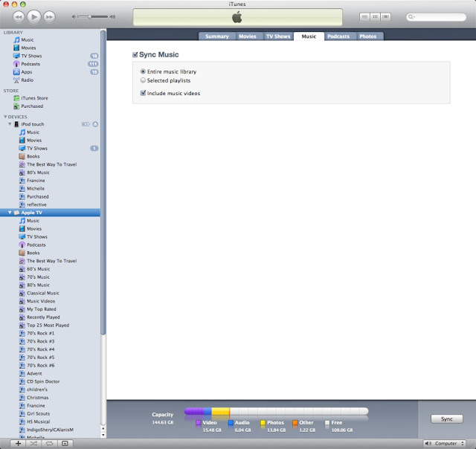The image size is (476, 449).
Task: Open CD Spin Doctor playlist
Action: click(43, 381)
